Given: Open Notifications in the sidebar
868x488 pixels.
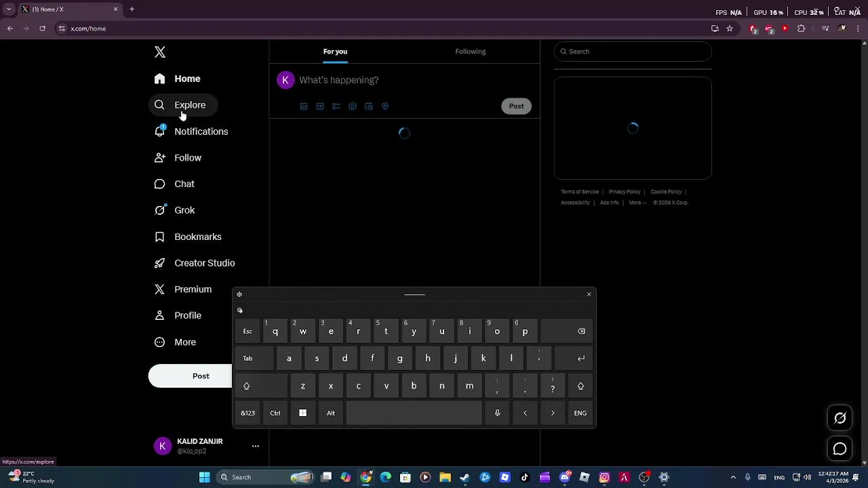Looking at the screenshot, I should click(x=191, y=131).
